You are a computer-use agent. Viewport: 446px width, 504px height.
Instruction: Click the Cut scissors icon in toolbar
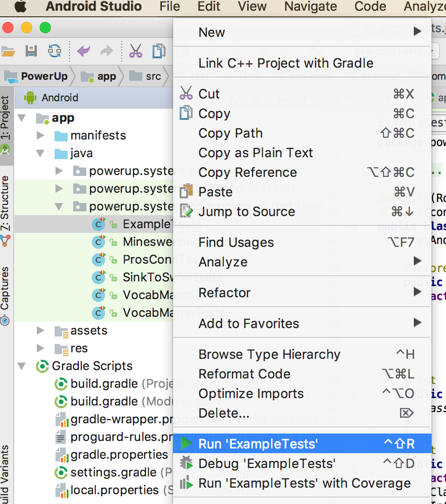click(x=136, y=51)
